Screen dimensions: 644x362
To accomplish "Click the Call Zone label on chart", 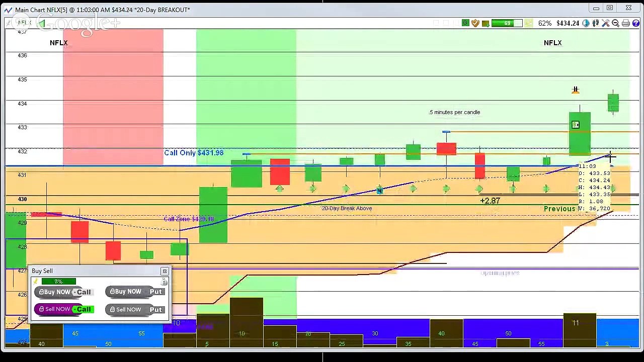I will click(x=189, y=219).
